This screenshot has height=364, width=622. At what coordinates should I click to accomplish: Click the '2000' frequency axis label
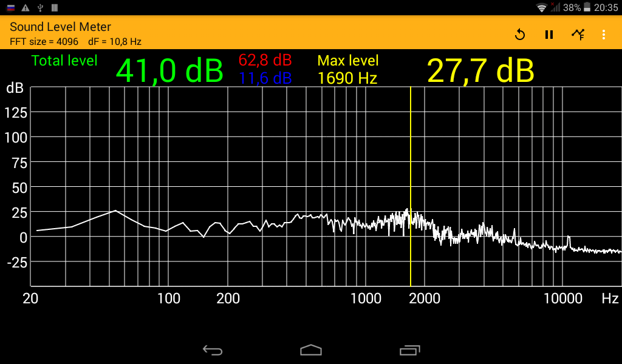425,298
